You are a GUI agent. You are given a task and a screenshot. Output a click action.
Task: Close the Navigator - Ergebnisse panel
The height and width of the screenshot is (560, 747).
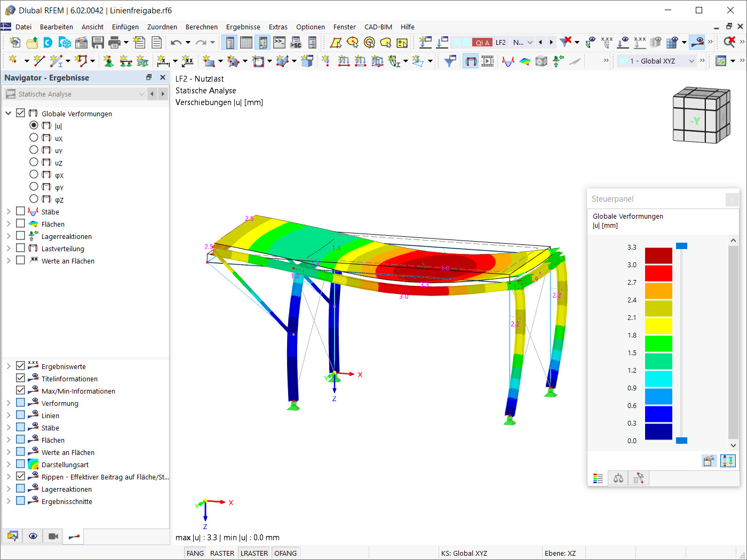coord(163,77)
